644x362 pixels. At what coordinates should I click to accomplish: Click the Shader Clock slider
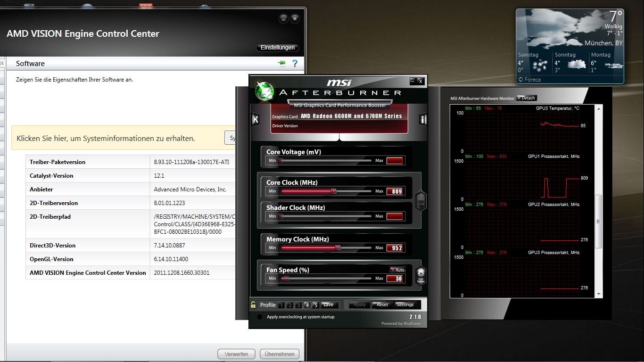click(326, 216)
